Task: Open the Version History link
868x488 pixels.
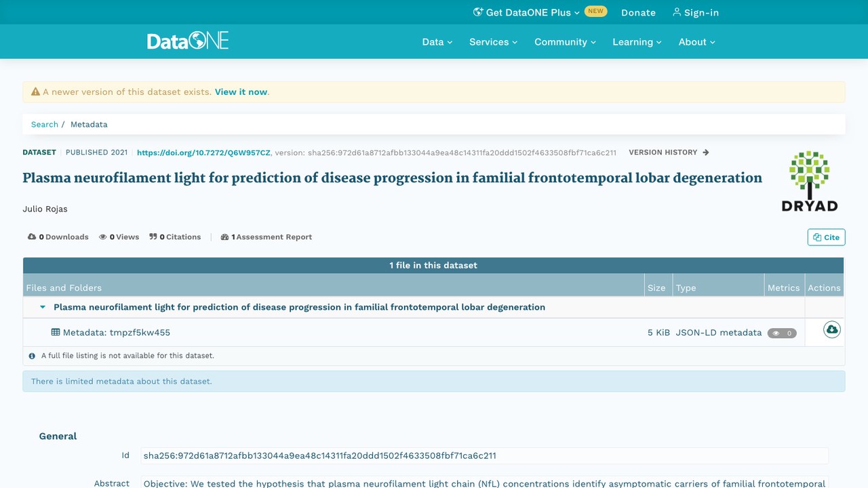Action: tap(669, 152)
